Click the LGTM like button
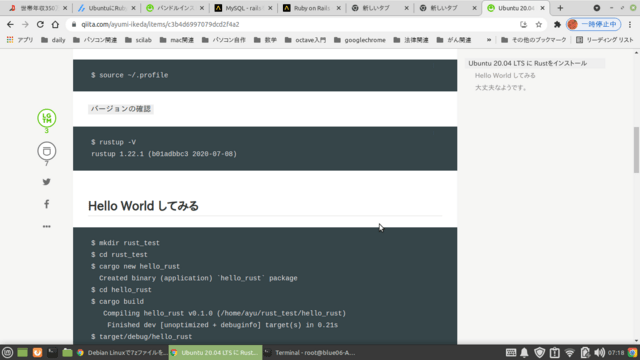 pyautogui.click(x=47, y=118)
